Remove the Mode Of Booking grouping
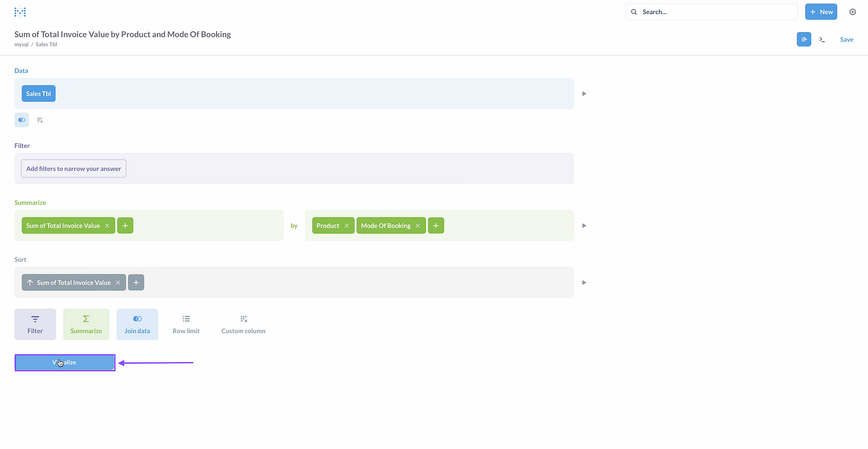The image size is (868, 449). [x=418, y=226]
